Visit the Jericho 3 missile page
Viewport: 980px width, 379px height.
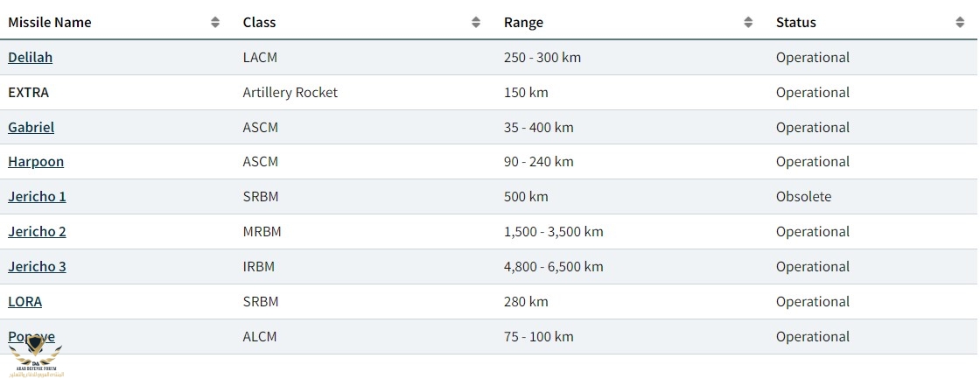(x=37, y=267)
